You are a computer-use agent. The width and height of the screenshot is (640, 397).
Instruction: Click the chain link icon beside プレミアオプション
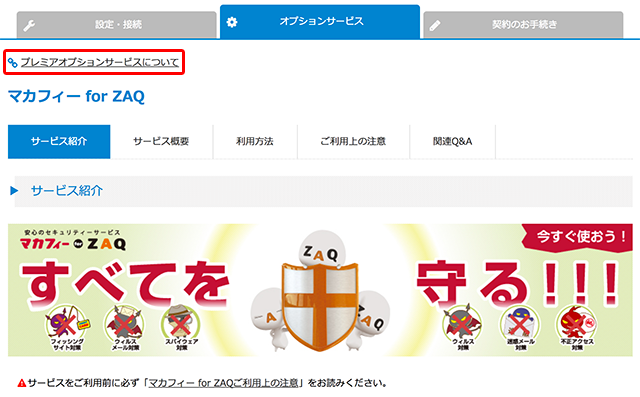pos(13,63)
